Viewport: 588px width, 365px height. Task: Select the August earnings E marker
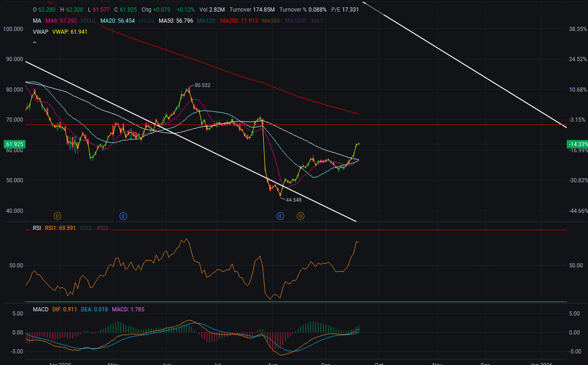pos(280,216)
